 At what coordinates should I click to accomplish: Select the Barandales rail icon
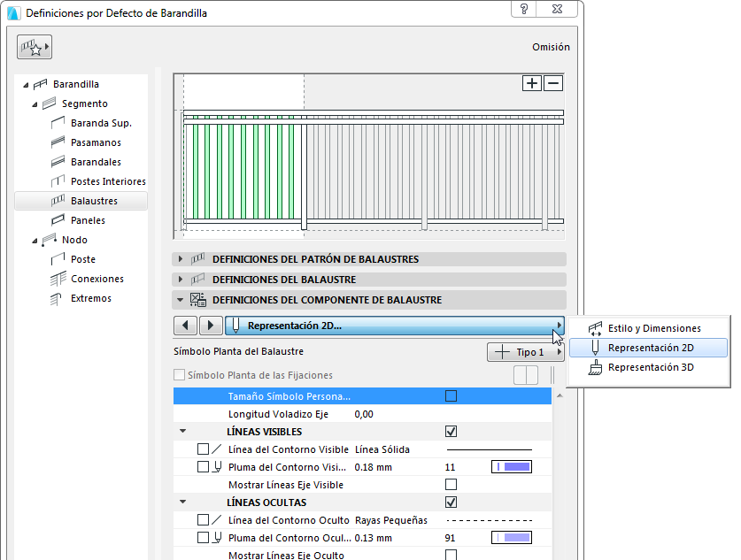click(58, 162)
